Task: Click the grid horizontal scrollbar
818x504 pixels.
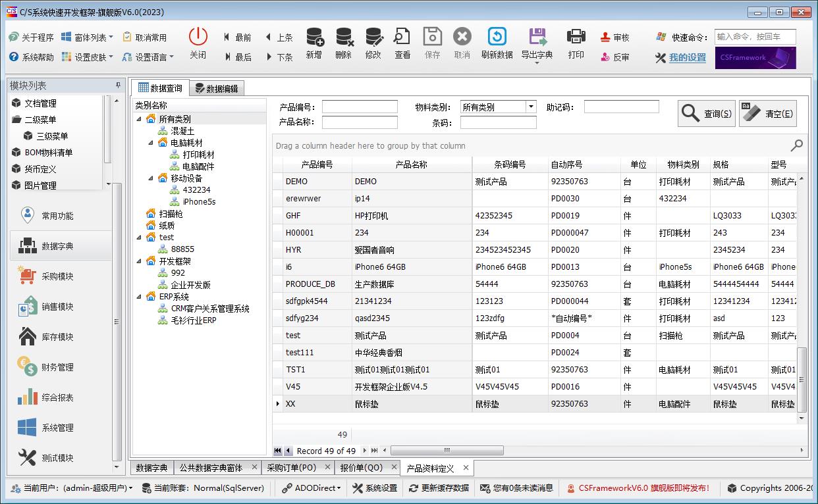Action: point(447,451)
